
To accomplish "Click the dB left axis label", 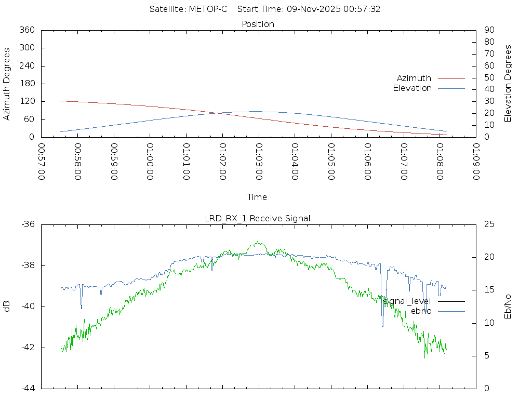I will point(7,307).
